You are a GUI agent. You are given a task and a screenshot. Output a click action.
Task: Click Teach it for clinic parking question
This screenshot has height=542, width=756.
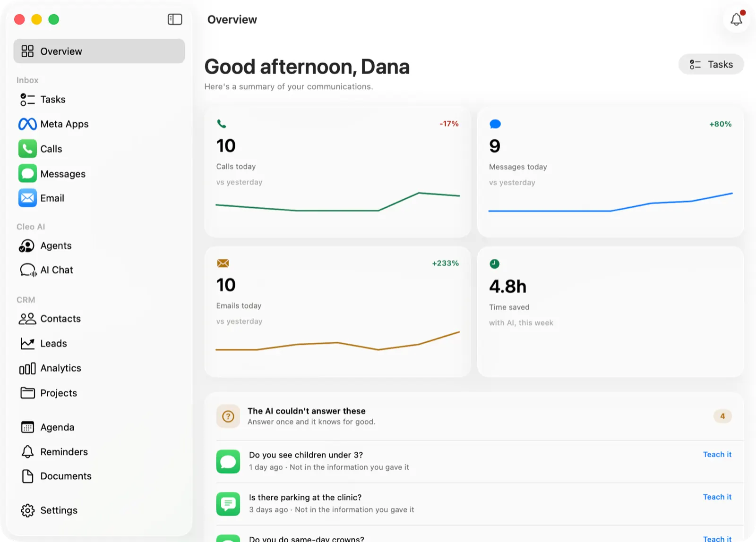(x=717, y=497)
